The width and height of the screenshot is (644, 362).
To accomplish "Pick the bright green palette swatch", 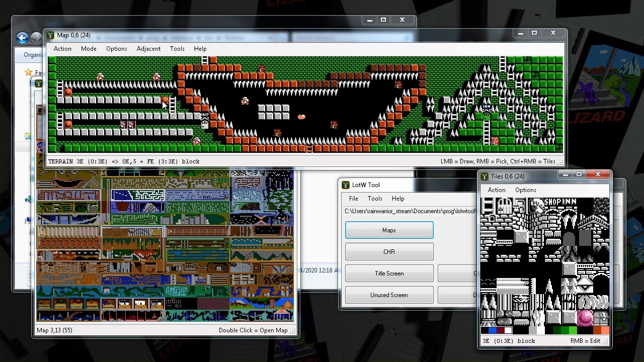I will [573, 330].
